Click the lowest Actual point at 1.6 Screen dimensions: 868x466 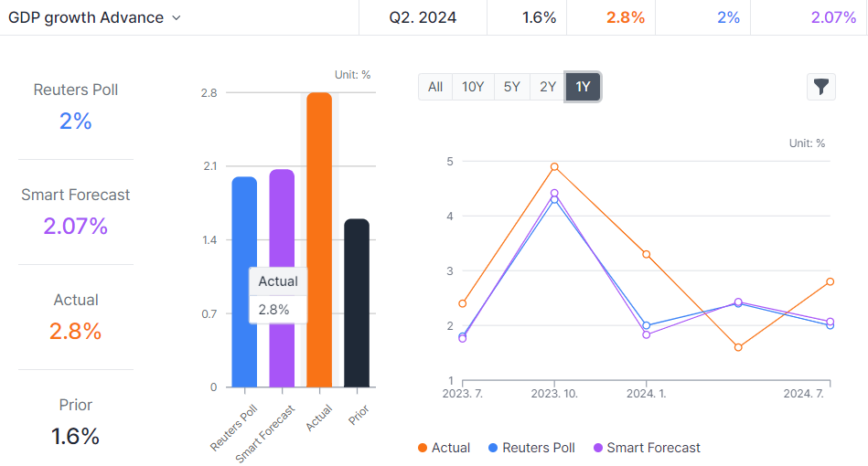point(738,347)
